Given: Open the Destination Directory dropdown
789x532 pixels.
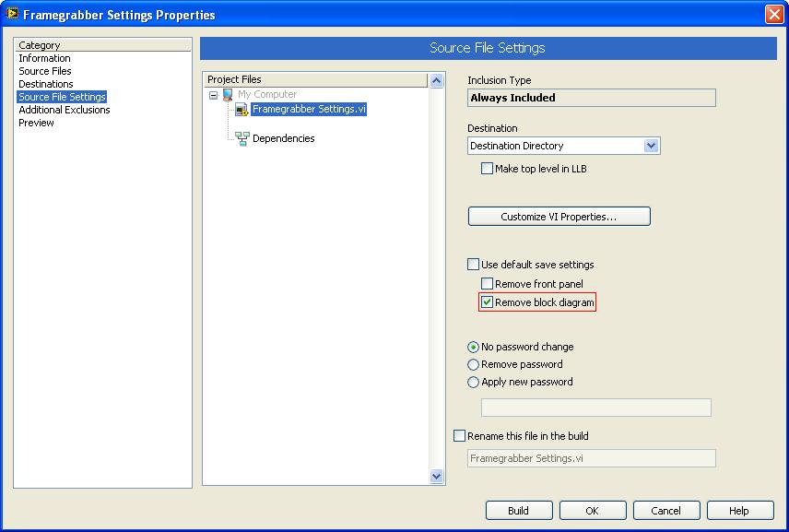Looking at the screenshot, I should tap(651, 146).
